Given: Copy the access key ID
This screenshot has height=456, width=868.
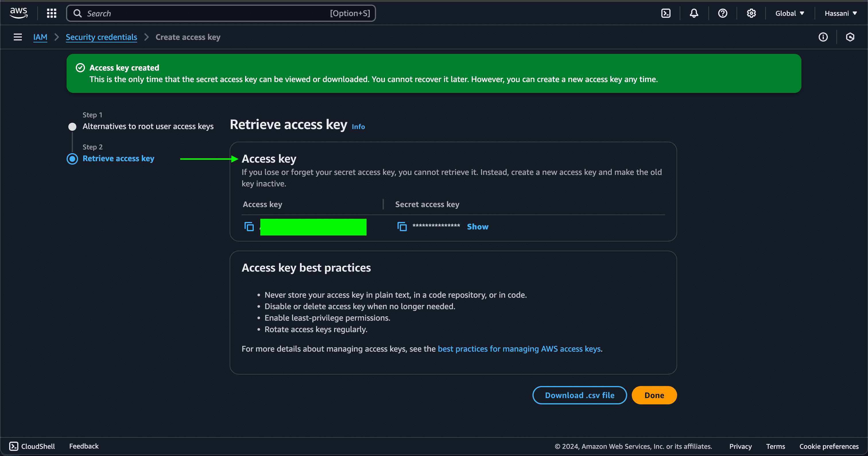Looking at the screenshot, I should [x=249, y=227].
